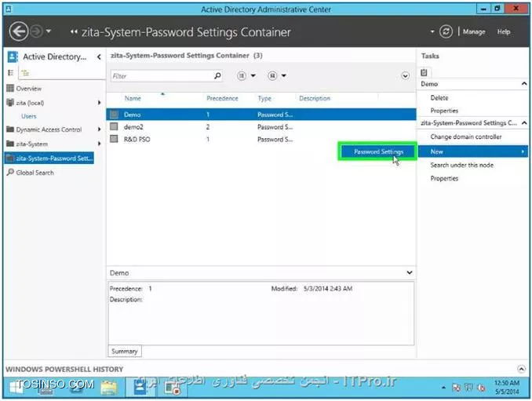Screen dimensions: 532x401
Task: Select Dynamic Access Control node
Action: (49, 129)
